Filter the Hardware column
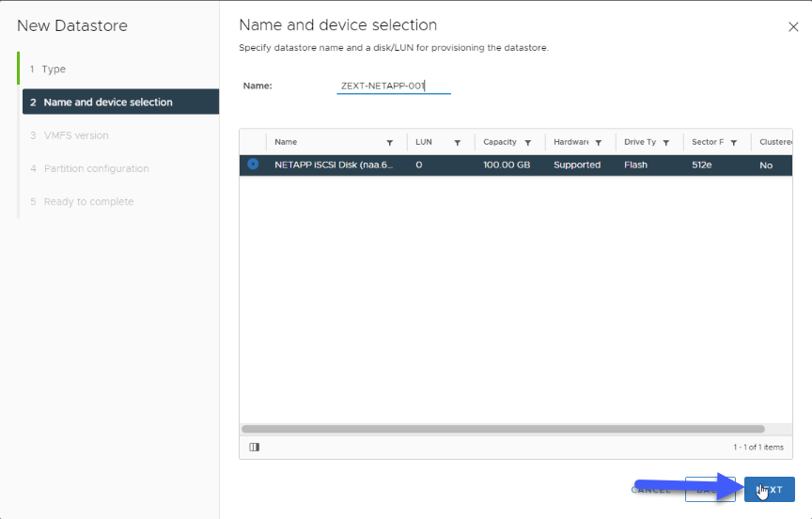 click(x=598, y=143)
